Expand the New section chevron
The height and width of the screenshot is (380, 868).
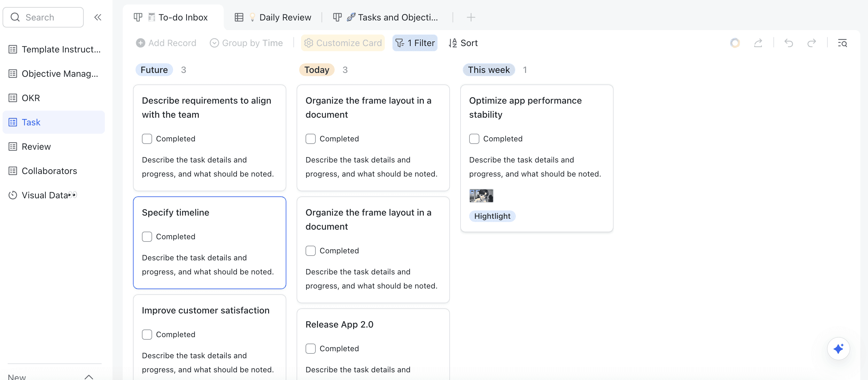click(89, 376)
